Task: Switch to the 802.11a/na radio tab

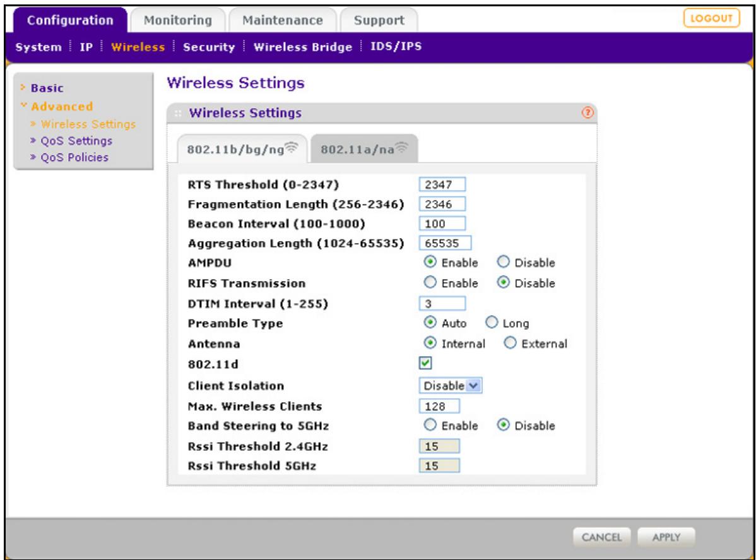Action: [365, 149]
